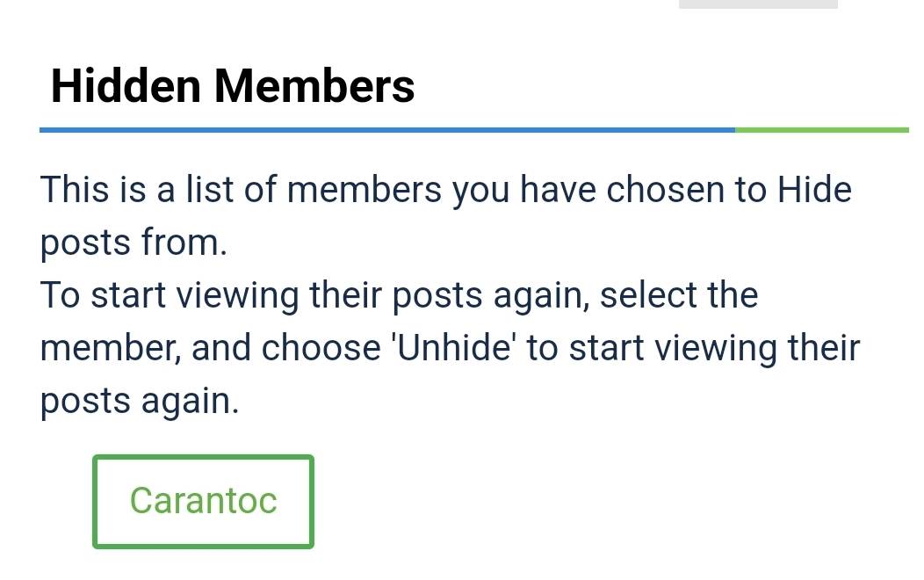Click the 'posts again.' final text line
Viewport: 924px width, 580px height.
140,401
